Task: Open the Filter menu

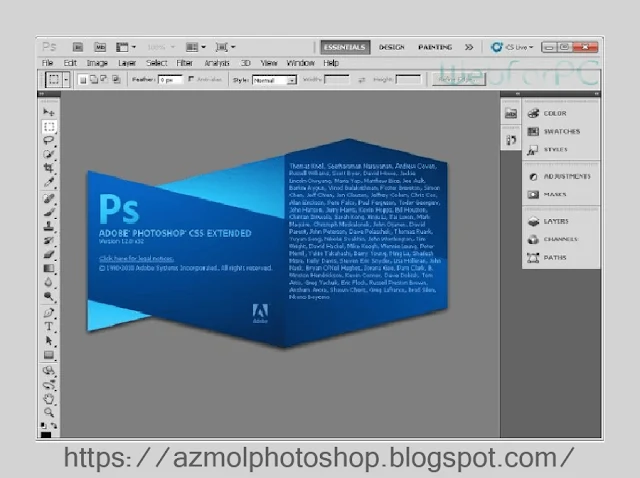Action: tap(184, 63)
